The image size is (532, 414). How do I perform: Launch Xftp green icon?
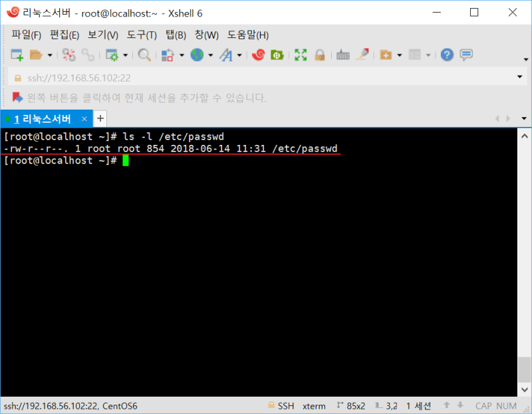(277, 55)
